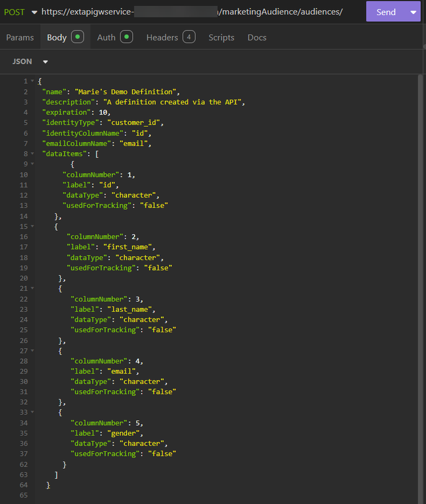Collapse the root object at line 1

pyautogui.click(x=32, y=81)
